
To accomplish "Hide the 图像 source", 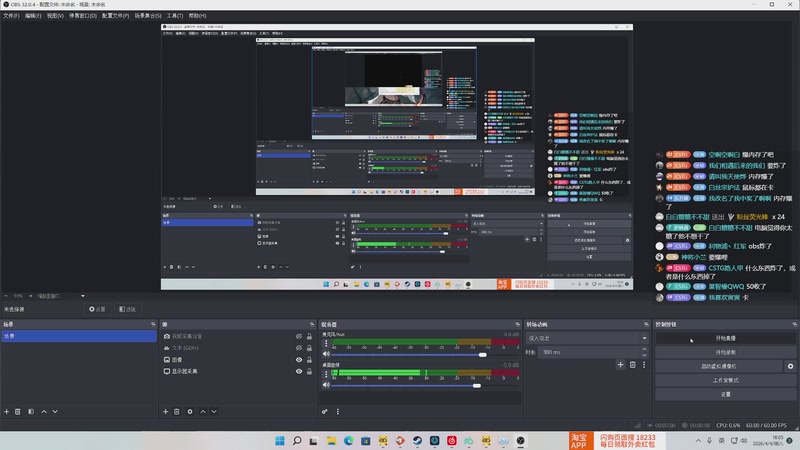I will coord(299,360).
